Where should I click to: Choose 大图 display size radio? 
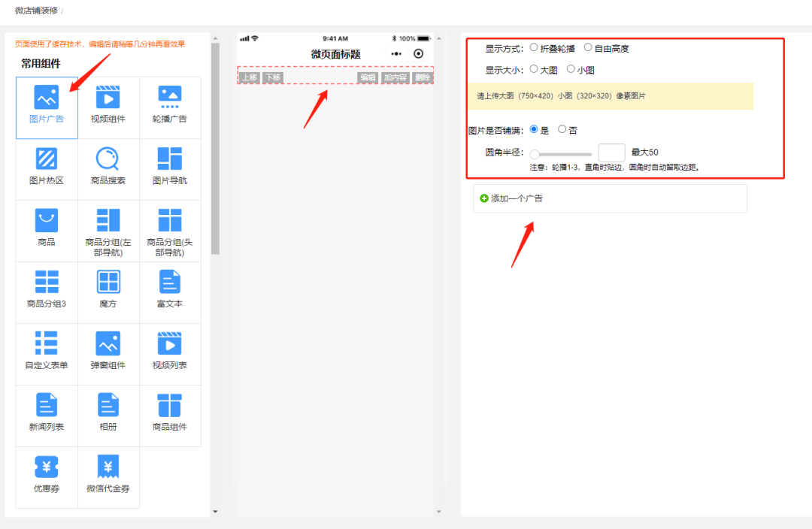[x=533, y=69]
